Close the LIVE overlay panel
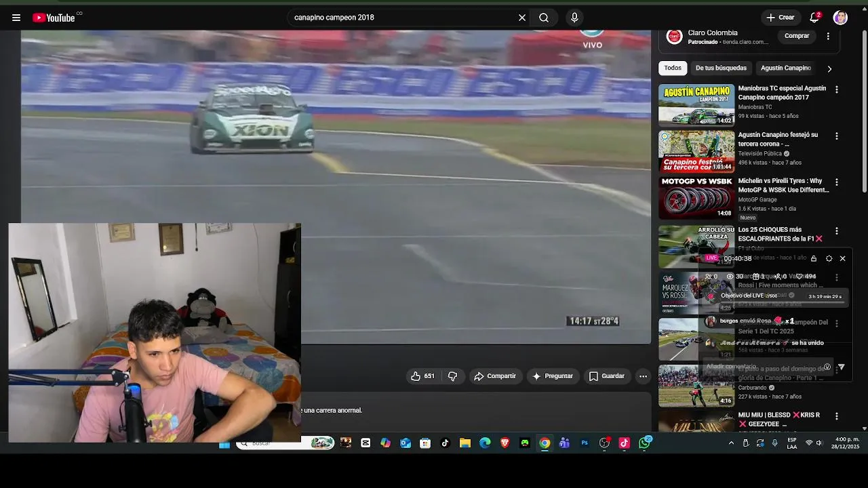 point(842,258)
